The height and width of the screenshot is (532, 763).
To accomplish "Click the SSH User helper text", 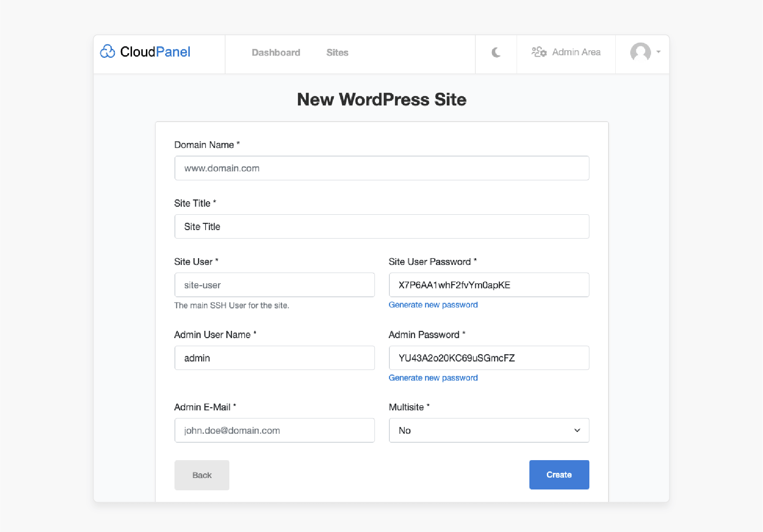I will pos(231,305).
